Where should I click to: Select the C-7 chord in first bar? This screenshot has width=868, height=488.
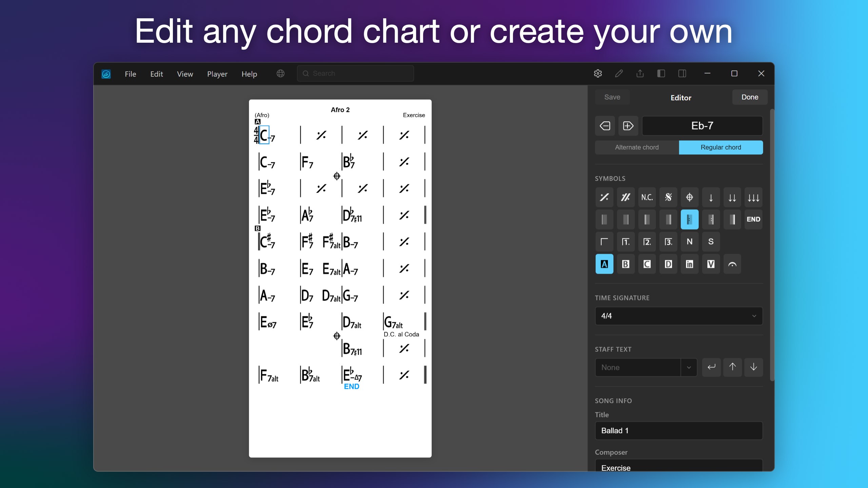pyautogui.click(x=267, y=135)
